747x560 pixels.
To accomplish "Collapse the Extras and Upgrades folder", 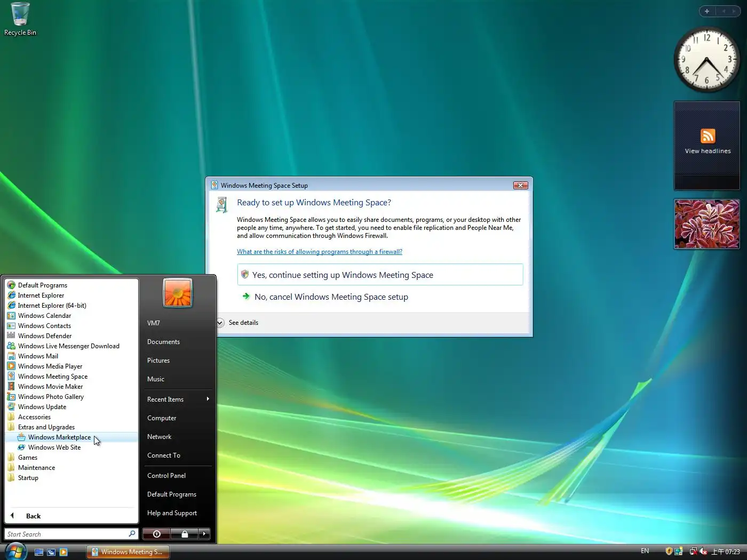I will (71, 427).
